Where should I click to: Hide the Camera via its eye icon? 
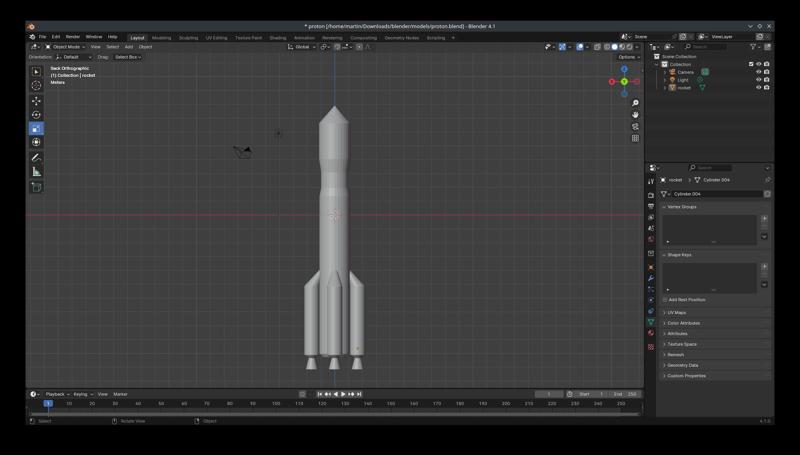click(759, 72)
